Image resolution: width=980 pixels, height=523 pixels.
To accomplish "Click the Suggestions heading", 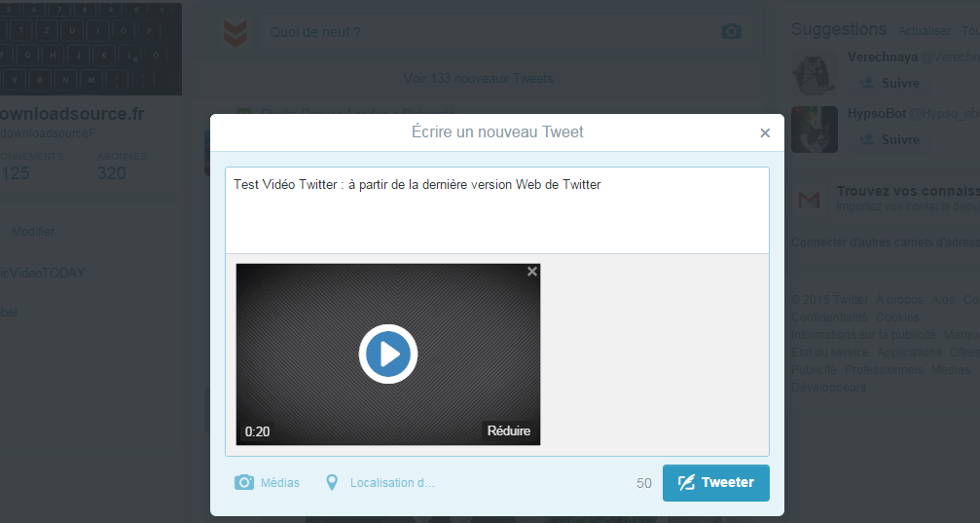I will pyautogui.click(x=839, y=29).
